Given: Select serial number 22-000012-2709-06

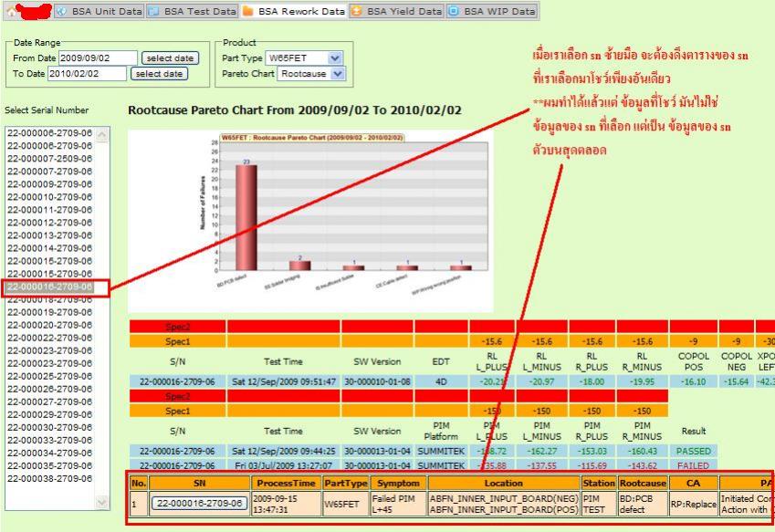Looking at the screenshot, I should [x=50, y=223].
